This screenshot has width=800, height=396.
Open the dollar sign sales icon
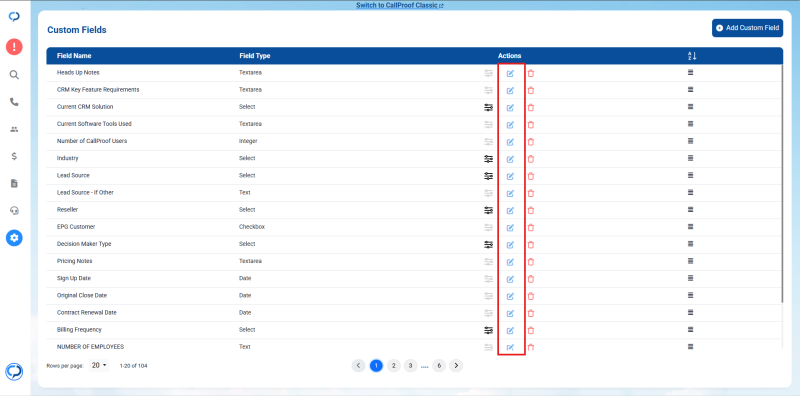pos(14,156)
